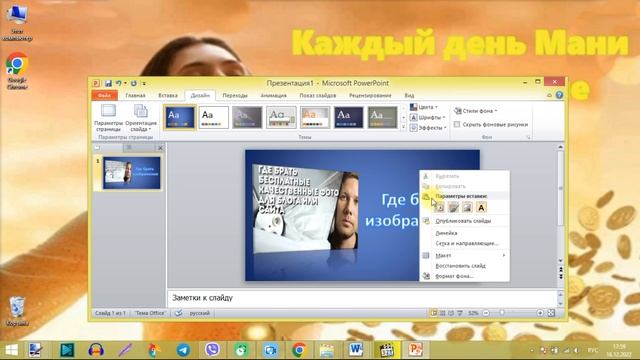
Task: Open Сетка и направляющие from context menu
Action: pyautogui.click(x=464, y=243)
